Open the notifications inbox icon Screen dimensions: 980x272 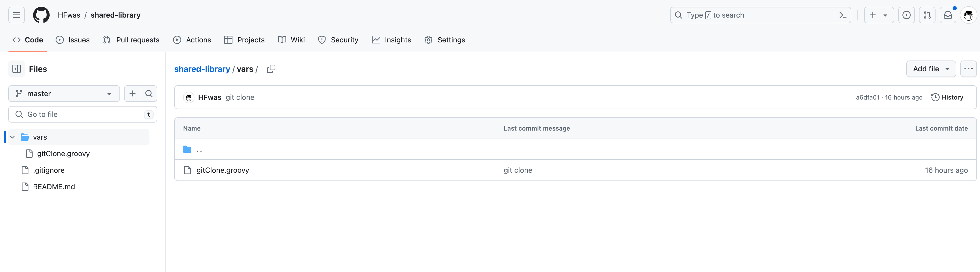point(948,15)
